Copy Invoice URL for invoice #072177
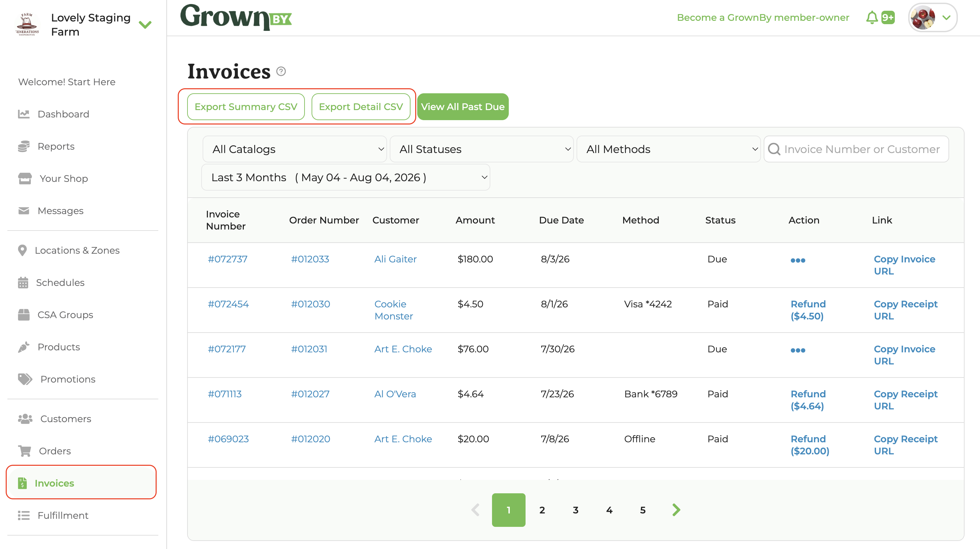Image resolution: width=980 pixels, height=549 pixels. [x=904, y=355]
